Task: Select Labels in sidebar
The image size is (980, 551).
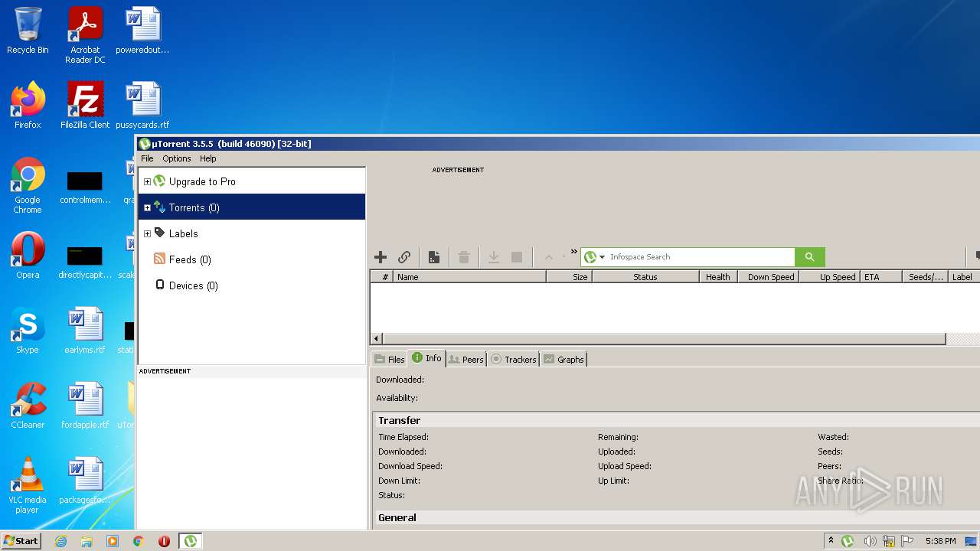Action: coord(183,234)
